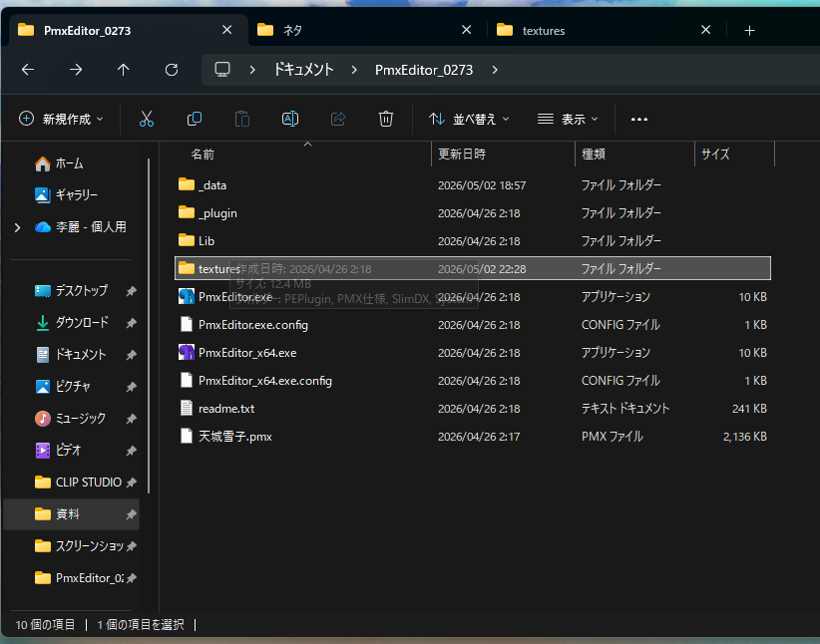Rename the selected item
This screenshot has width=820, height=644.
click(x=290, y=120)
